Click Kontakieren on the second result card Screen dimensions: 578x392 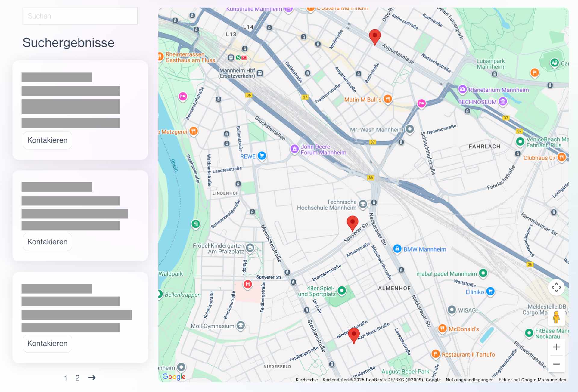click(x=48, y=242)
